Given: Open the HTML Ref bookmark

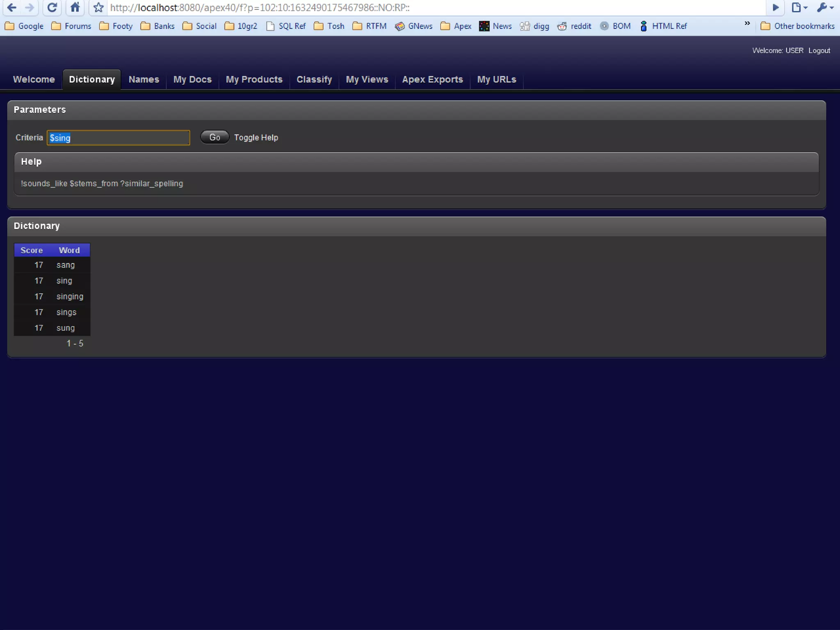Looking at the screenshot, I should pos(663,26).
